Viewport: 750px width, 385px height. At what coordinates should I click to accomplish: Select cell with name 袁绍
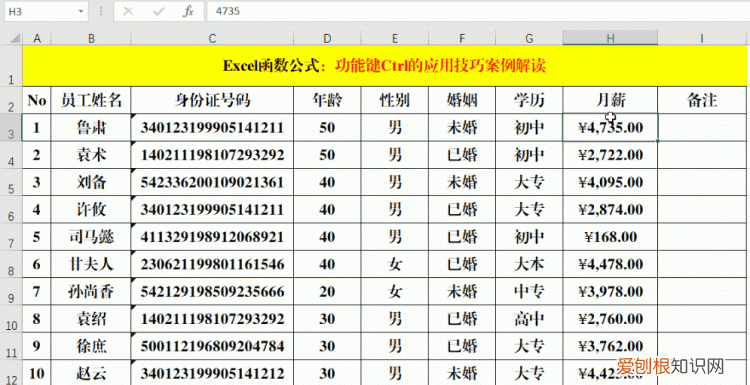coord(91,319)
